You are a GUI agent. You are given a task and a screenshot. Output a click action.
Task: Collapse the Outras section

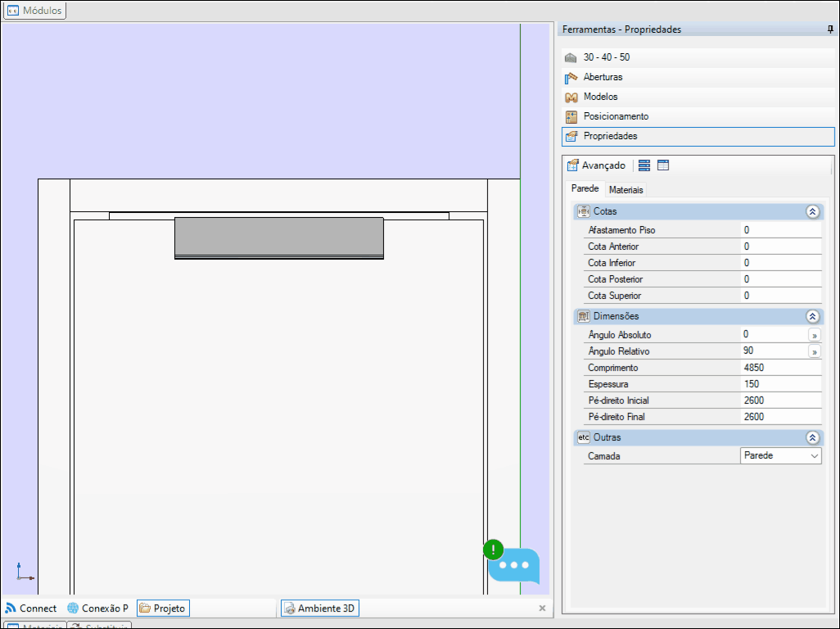[812, 437]
